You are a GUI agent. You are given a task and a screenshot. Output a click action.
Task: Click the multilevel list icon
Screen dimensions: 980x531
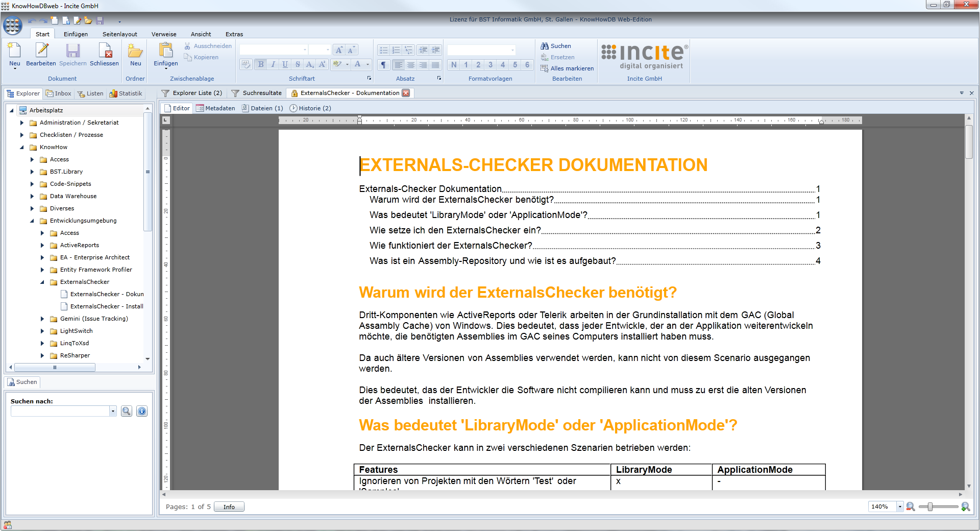(x=408, y=50)
